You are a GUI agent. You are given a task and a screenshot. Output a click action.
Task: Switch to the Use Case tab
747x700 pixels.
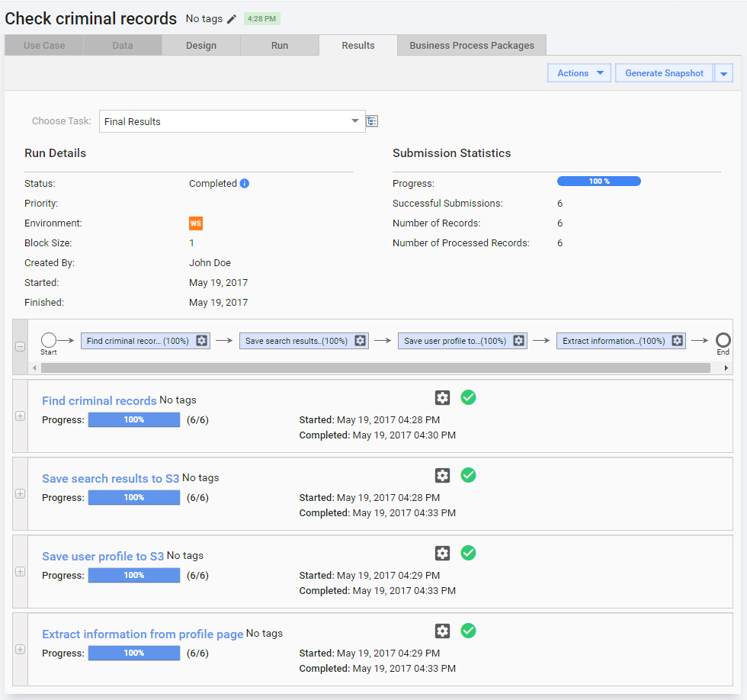pyautogui.click(x=44, y=45)
